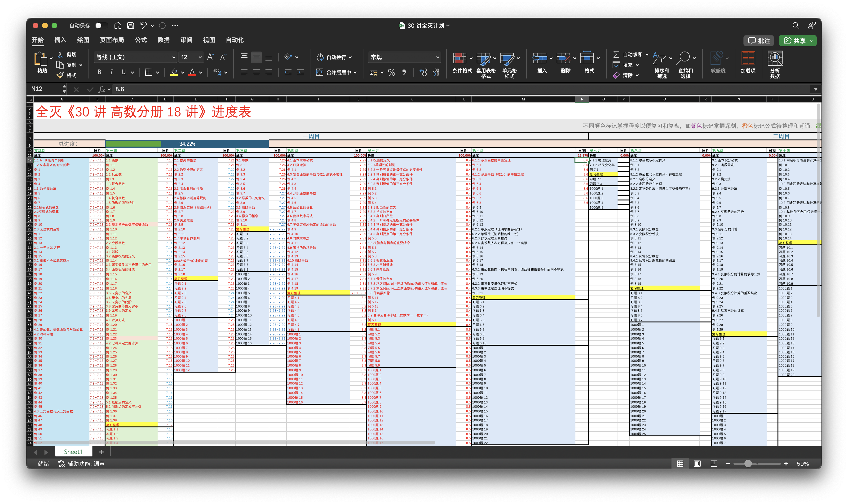
Task: Click the Italic formatting icon
Action: click(111, 72)
